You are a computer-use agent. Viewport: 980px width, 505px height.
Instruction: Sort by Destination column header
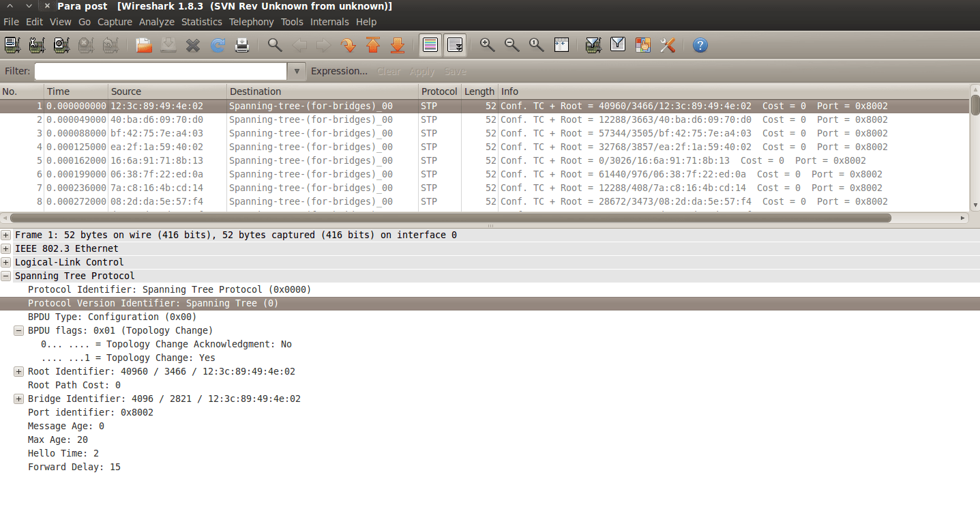323,91
